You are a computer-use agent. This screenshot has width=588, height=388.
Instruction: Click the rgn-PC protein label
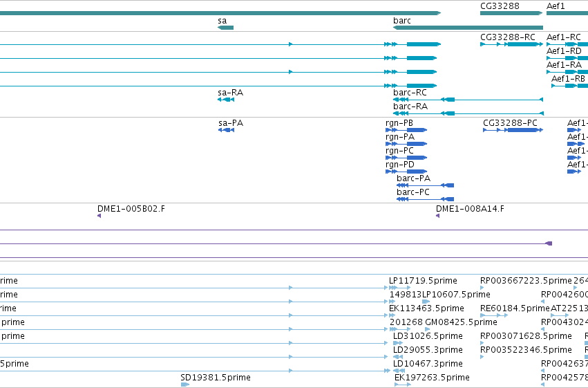coord(399,151)
